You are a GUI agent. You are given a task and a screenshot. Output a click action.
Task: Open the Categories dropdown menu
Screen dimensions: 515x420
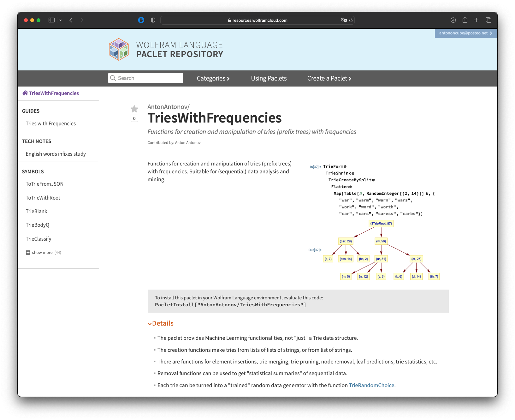pyautogui.click(x=213, y=78)
